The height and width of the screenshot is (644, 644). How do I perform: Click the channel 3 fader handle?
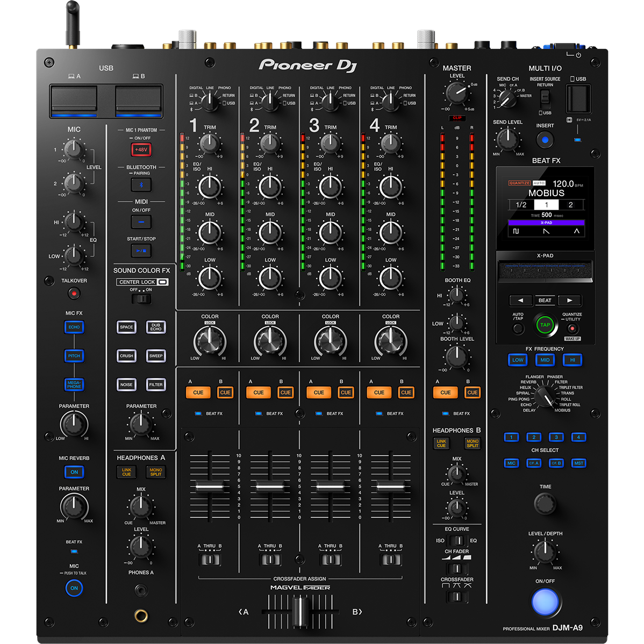coord(330,486)
